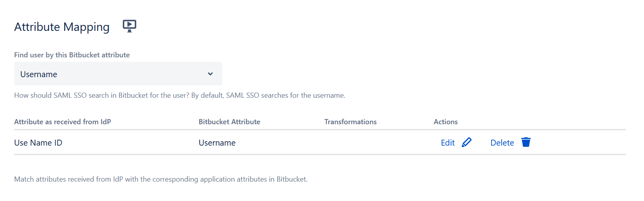Click the 'Bitbucket Attribute' column header
644x201 pixels.
click(x=229, y=122)
